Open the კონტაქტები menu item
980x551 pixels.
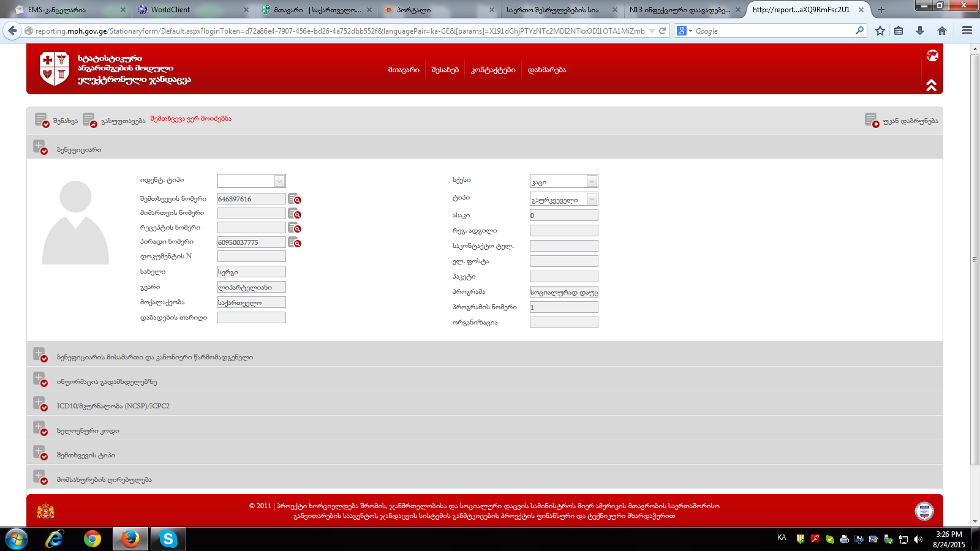[x=493, y=70]
